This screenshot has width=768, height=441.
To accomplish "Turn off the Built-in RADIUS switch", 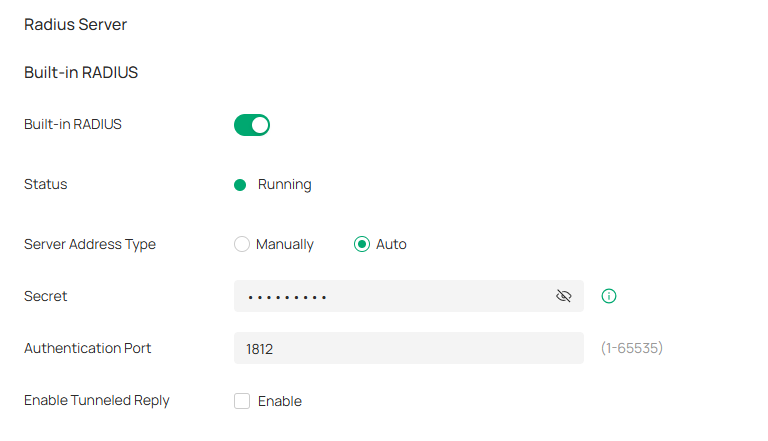I will (x=252, y=125).
